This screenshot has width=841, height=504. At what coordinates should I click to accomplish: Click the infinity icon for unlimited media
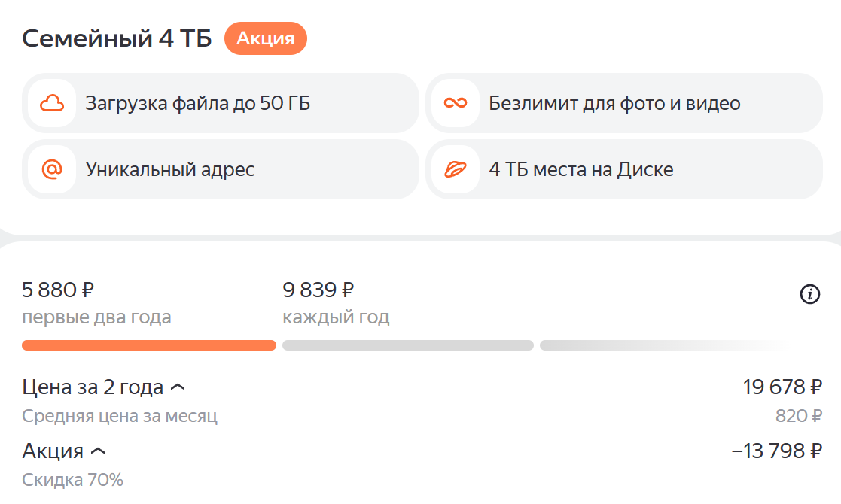point(455,103)
